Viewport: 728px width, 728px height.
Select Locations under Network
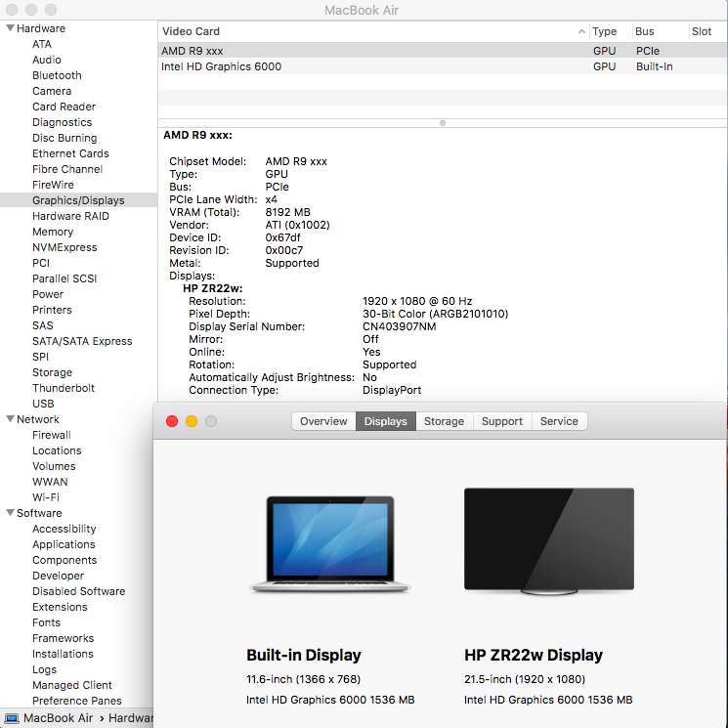coord(57,450)
